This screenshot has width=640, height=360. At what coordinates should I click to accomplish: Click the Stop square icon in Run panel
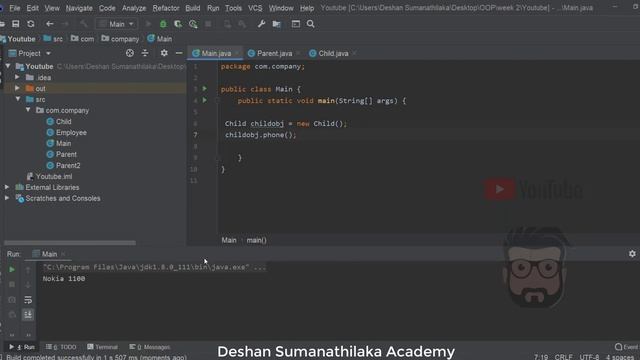pyautogui.click(x=12, y=284)
